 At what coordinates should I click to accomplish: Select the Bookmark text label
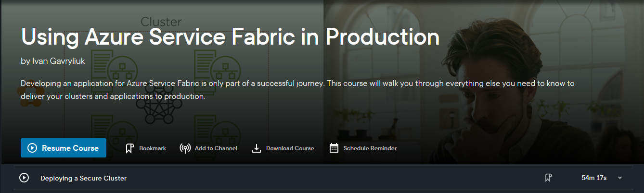click(152, 148)
